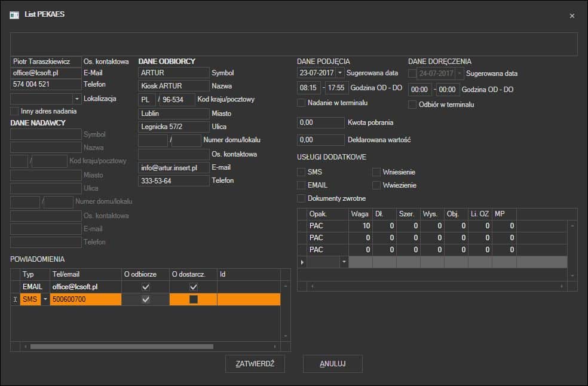Click the delivery end time field

coord(448,90)
